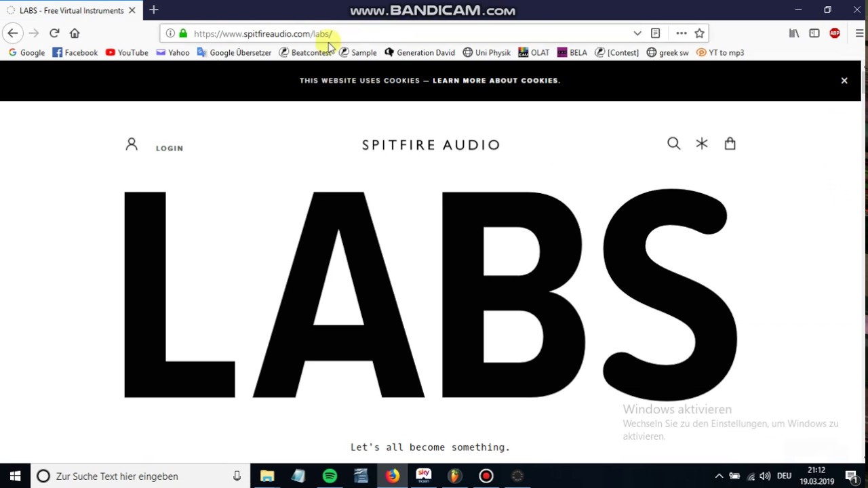
Task: Open address bar history dropdown arrow
Action: tap(637, 33)
